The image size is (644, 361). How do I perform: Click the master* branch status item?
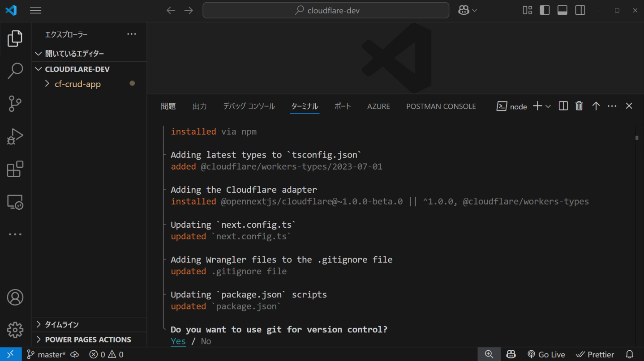tap(46, 355)
